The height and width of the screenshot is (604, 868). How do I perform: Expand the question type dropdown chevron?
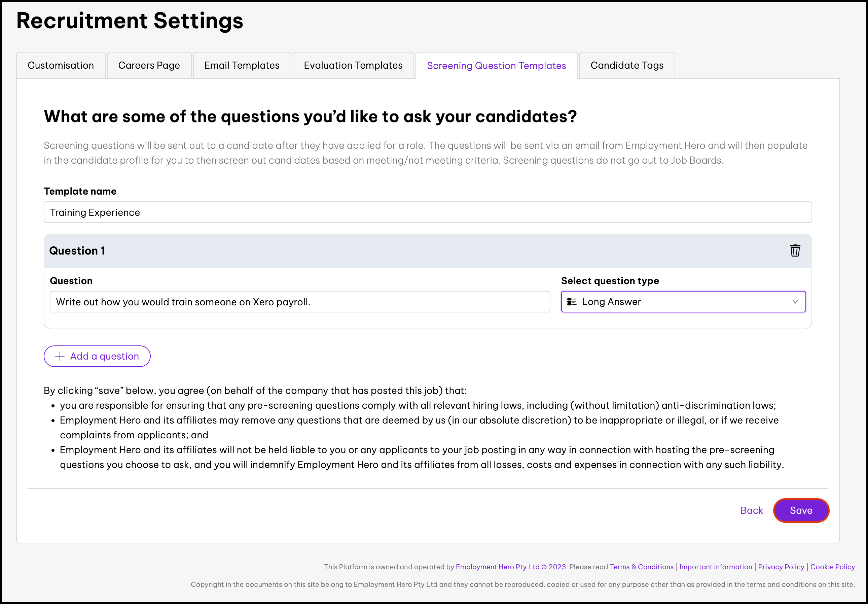point(795,302)
